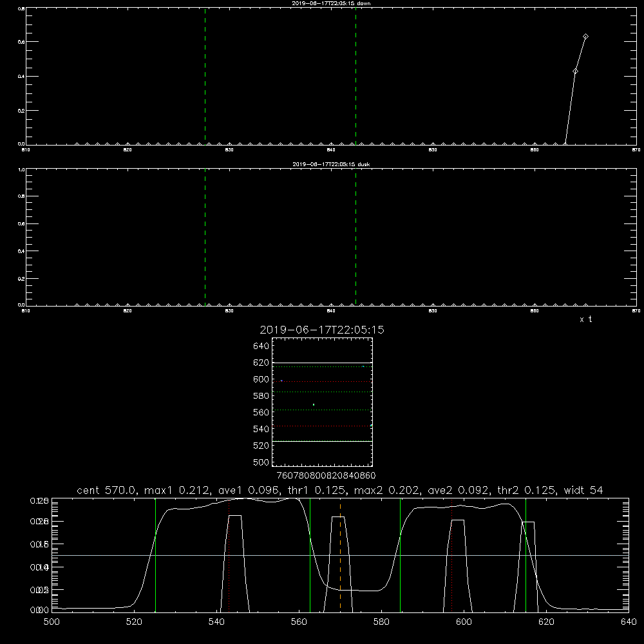The width and height of the screenshot is (644, 644).
Task: Select the large 2019-06-17T22:05:15 heading above small plot
Action: (x=322, y=330)
